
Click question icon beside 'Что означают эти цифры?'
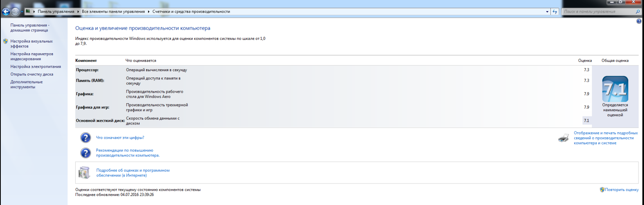pyautogui.click(x=85, y=138)
